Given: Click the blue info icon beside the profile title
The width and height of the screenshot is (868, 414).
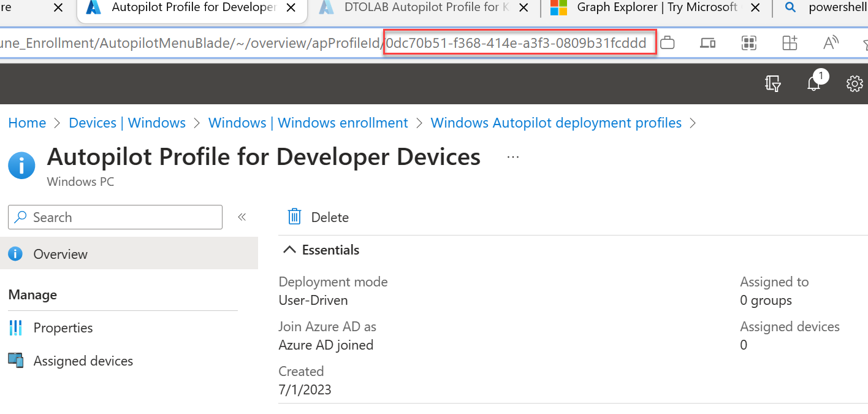Looking at the screenshot, I should 21,165.
